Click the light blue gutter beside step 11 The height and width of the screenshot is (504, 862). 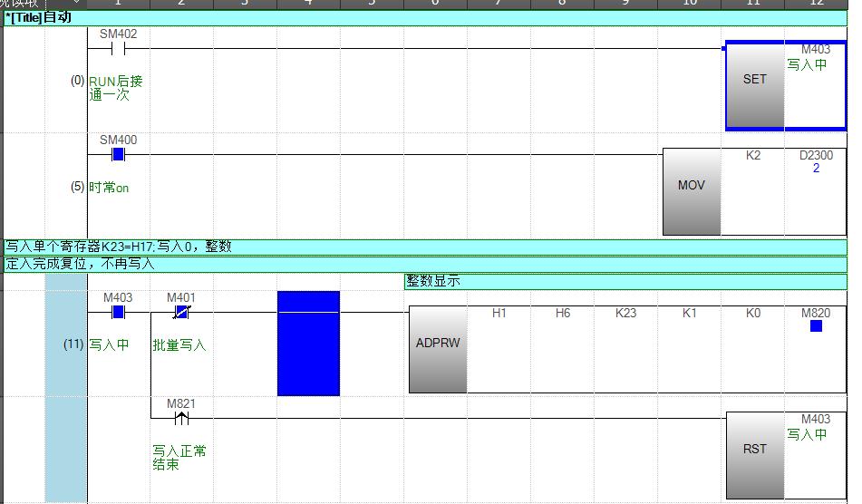(65, 390)
